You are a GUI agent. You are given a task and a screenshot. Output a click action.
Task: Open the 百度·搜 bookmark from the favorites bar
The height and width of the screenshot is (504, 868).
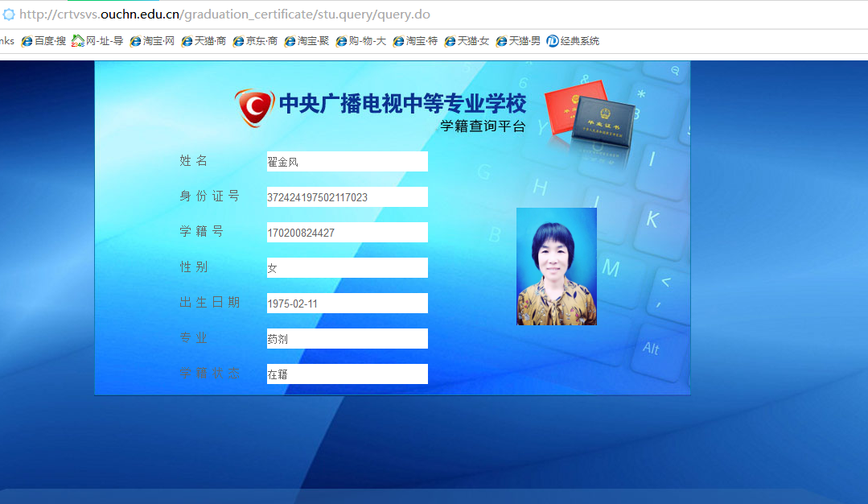coord(43,40)
